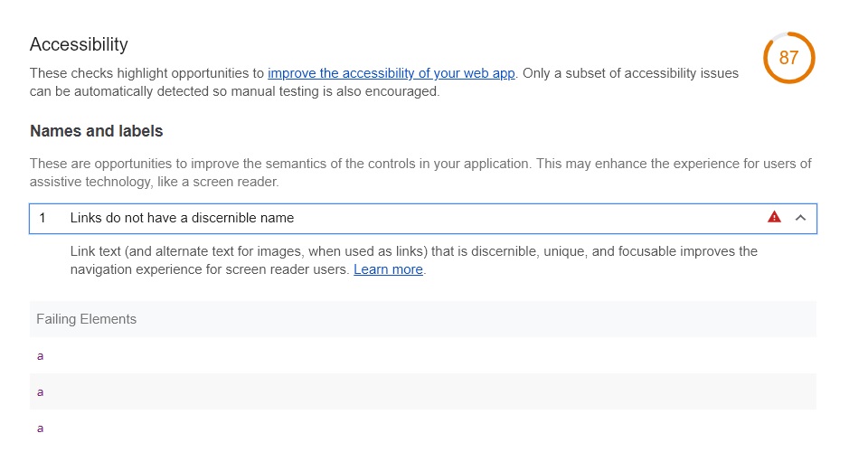The height and width of the screenshot is (452, 868).
Task: Click the Accessibility heading
Action: pyautogui.click(x=79, y=44)
